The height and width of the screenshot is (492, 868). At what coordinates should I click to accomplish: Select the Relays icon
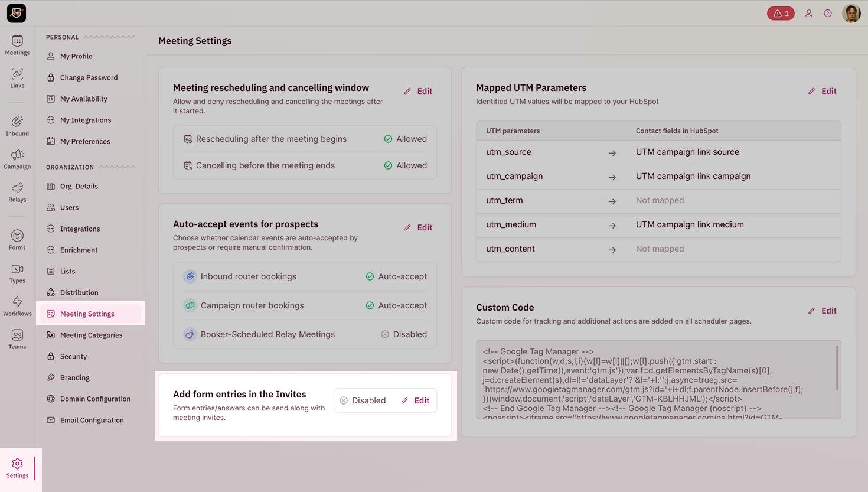click(17, 191)
